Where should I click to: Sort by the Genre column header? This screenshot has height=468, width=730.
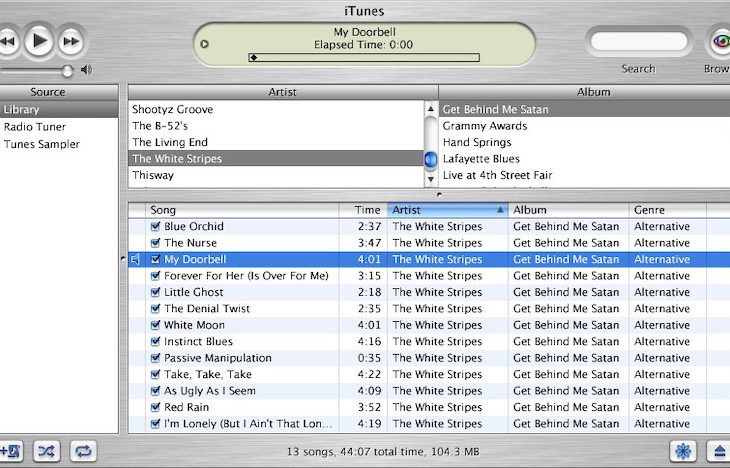point(668,210)
